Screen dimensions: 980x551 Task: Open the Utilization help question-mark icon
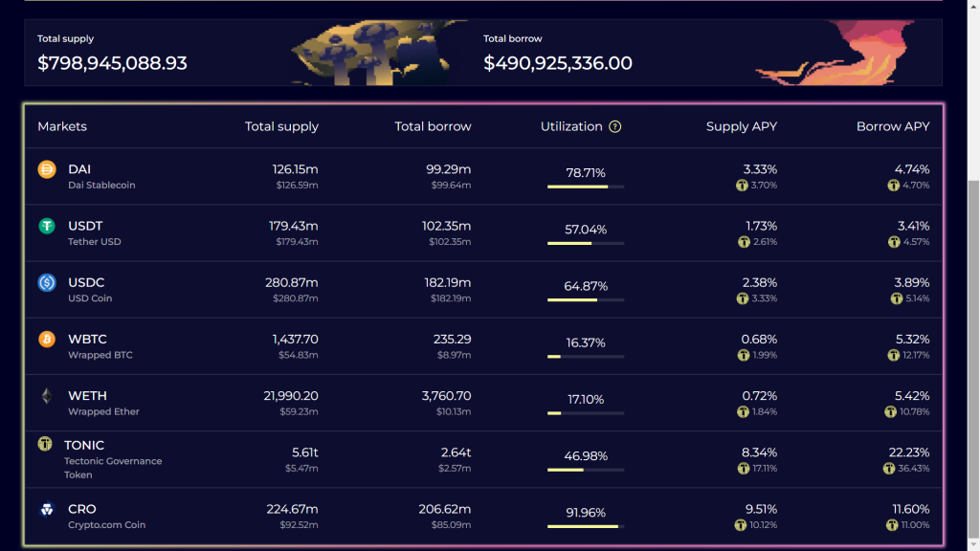(615, 127)
